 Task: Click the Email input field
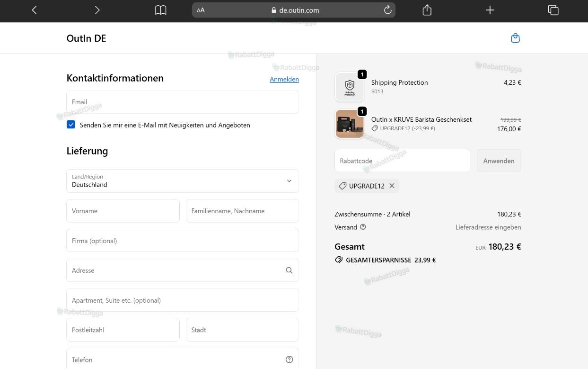tap(183, 102)
